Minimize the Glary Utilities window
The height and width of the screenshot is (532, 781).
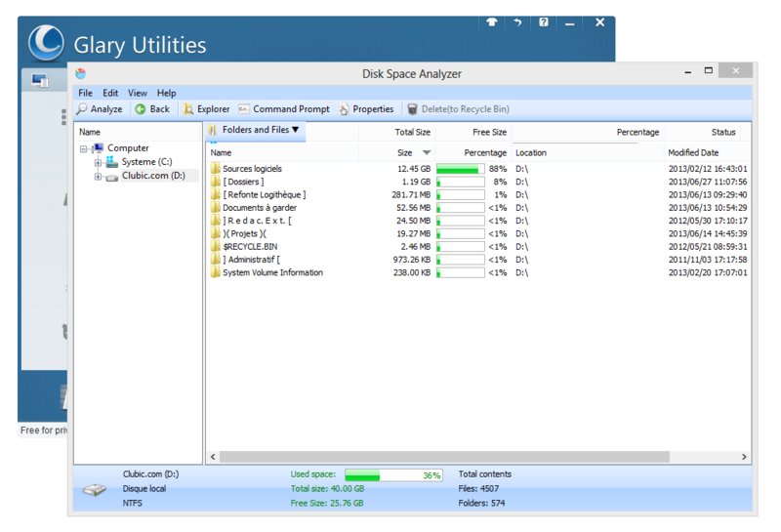click(x=570, y=22)
